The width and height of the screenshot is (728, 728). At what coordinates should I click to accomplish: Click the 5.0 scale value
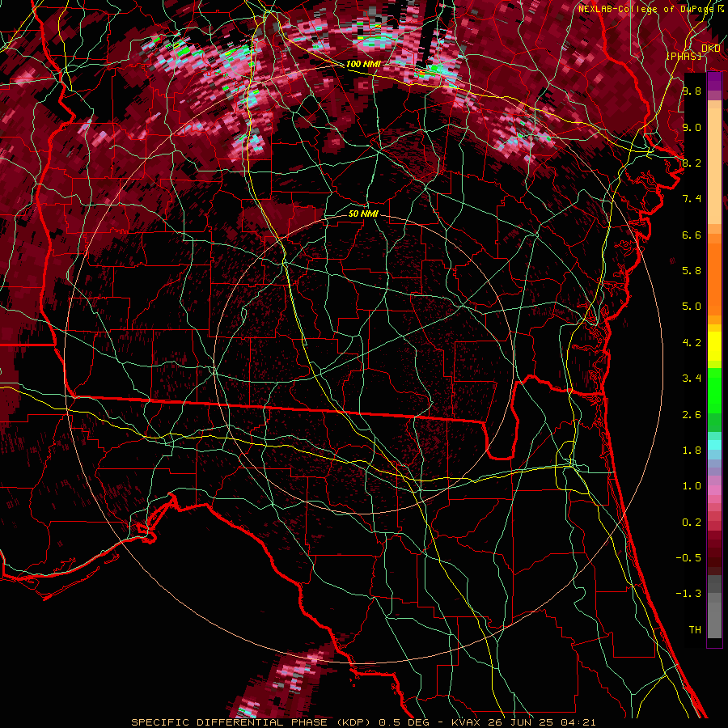(x=692, y=307)
